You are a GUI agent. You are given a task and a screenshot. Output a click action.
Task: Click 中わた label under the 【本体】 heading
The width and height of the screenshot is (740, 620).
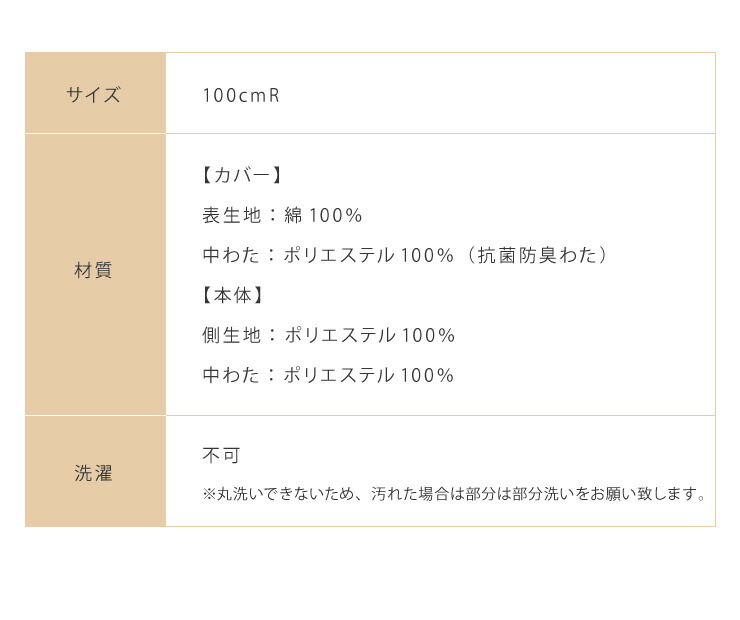coord(232,376)
